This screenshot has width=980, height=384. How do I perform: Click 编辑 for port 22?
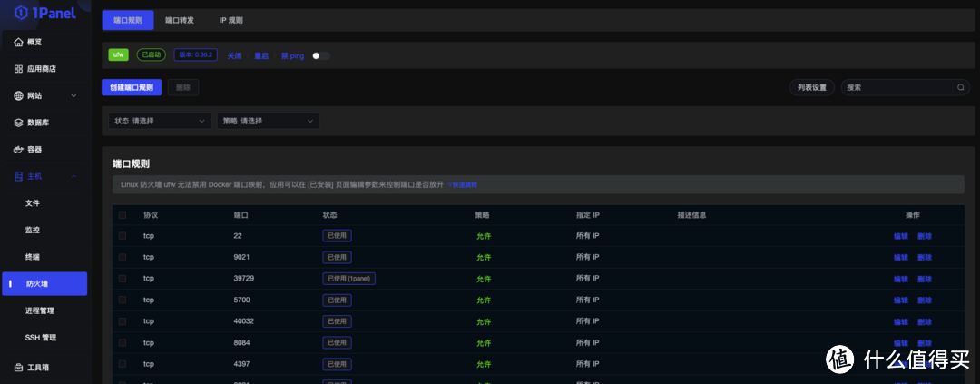click(x=901, y=236)
